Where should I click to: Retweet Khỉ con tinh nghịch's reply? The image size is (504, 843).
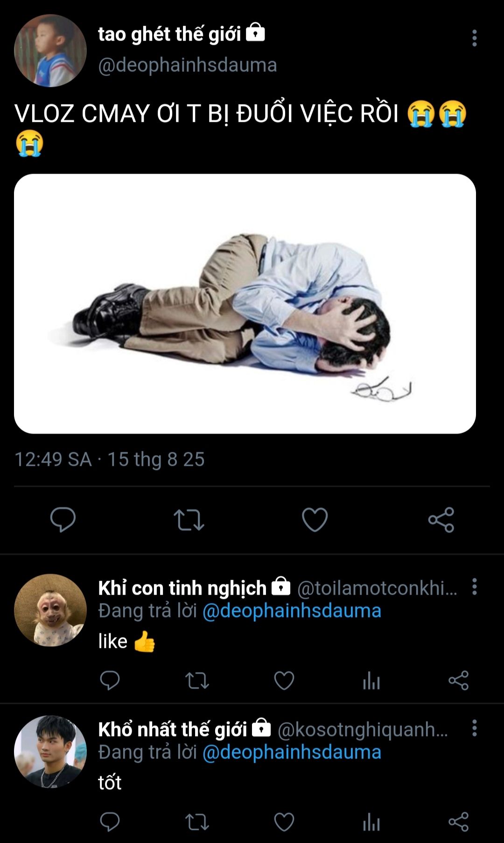[197, 681]
